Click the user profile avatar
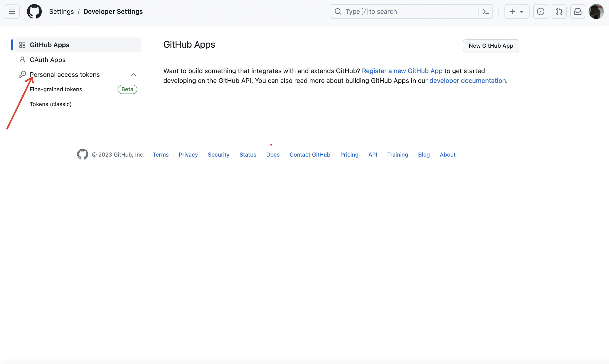This screenshot has height=364, width=609. tap(596, 11)
